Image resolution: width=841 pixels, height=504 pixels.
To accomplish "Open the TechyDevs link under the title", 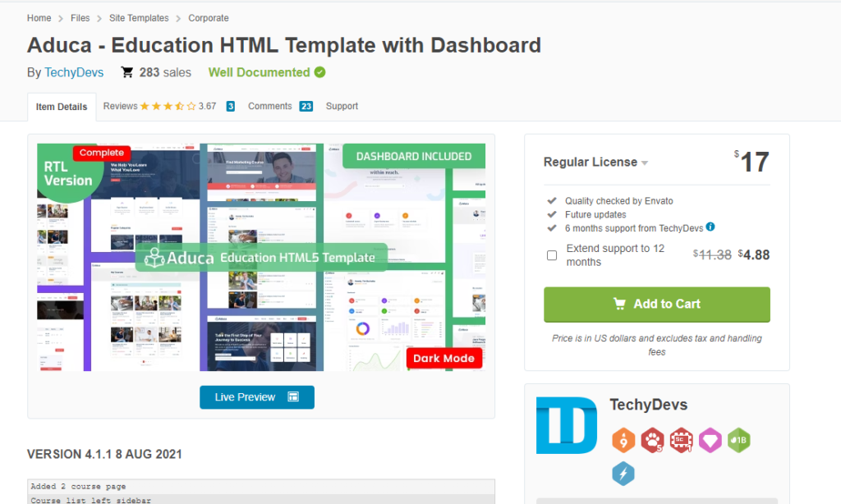I will click(x=75, y=72).
